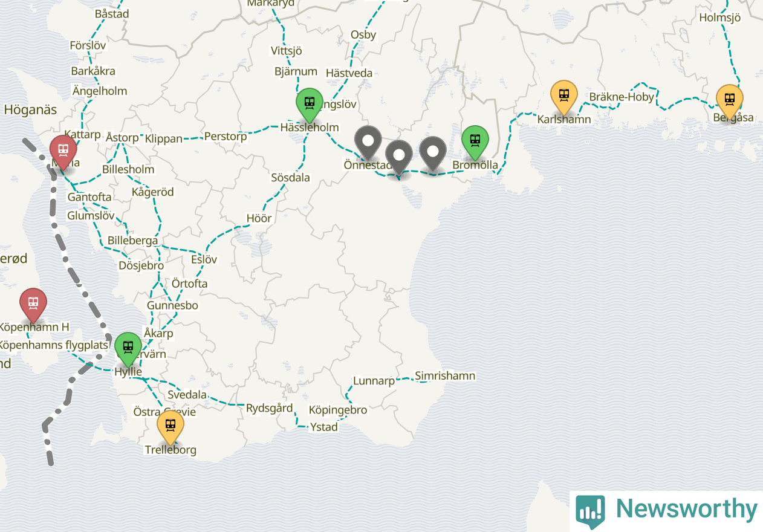This screenshot has height=532, width=763.
Task: Click the Billeberga station label
Action: (133, 241)
